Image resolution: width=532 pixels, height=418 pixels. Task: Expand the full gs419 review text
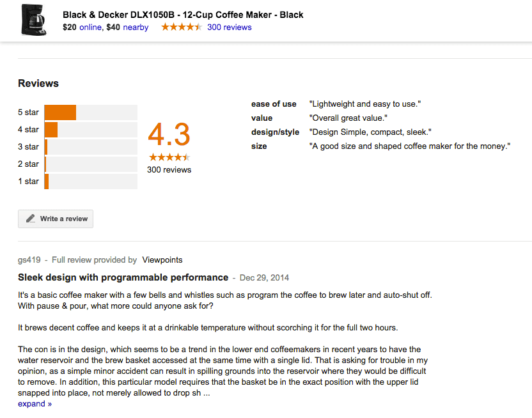[35, 404]
